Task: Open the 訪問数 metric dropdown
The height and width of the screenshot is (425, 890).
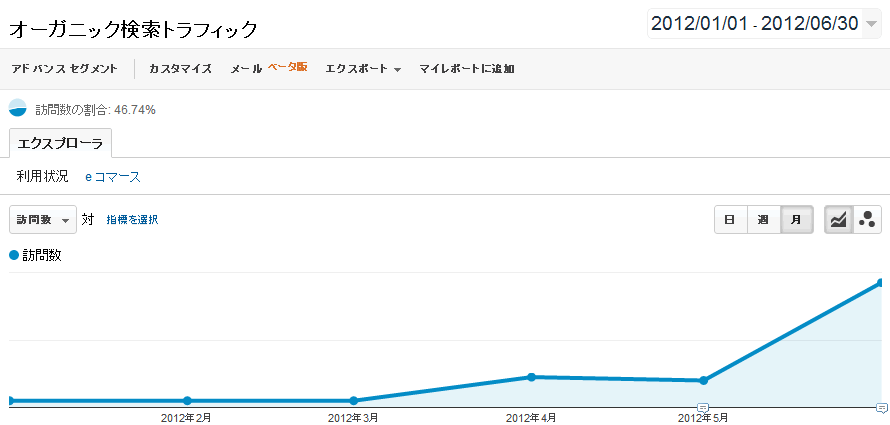Action: click(x=43, y=220)
